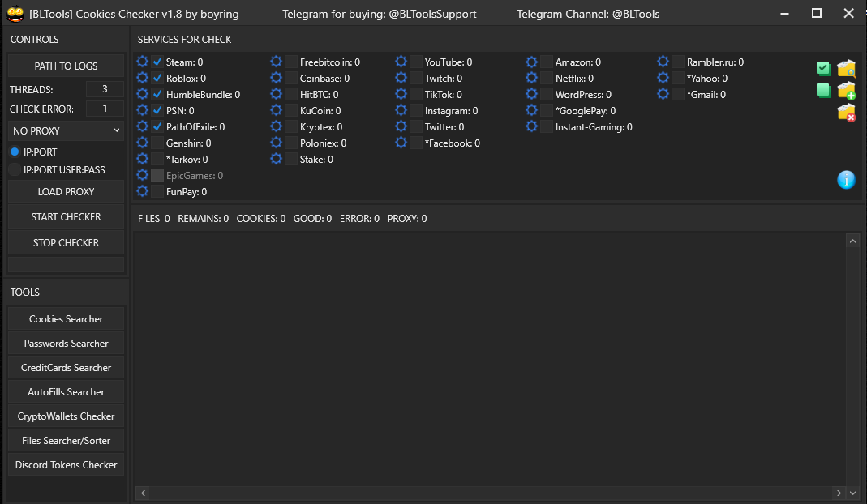The image size is (867, 504).
Task: Click the 'FILES: 0' status text
Action: 154,218
